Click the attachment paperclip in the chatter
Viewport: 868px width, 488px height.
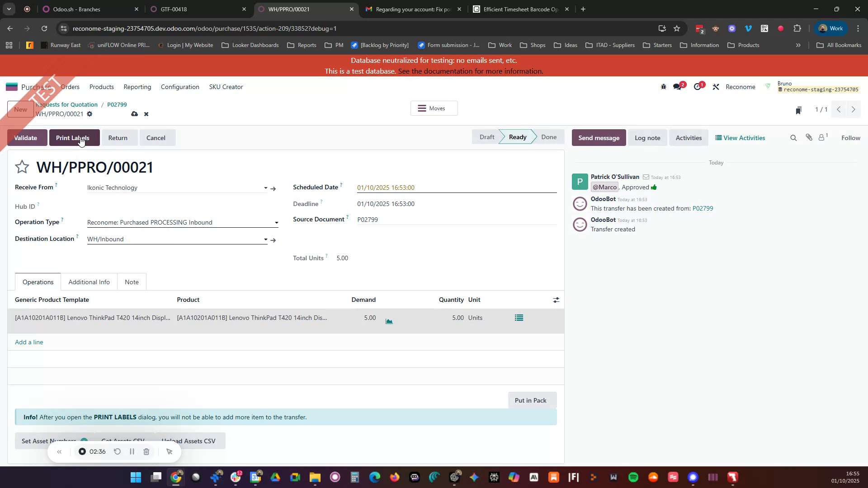click(809, 137)
